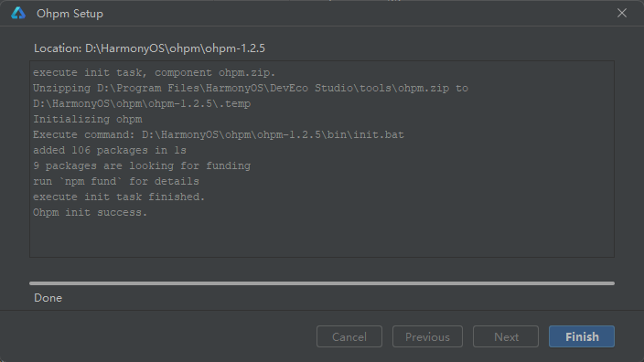Click the 'added 106 packages in 1s' line

[x=110, y=150]
